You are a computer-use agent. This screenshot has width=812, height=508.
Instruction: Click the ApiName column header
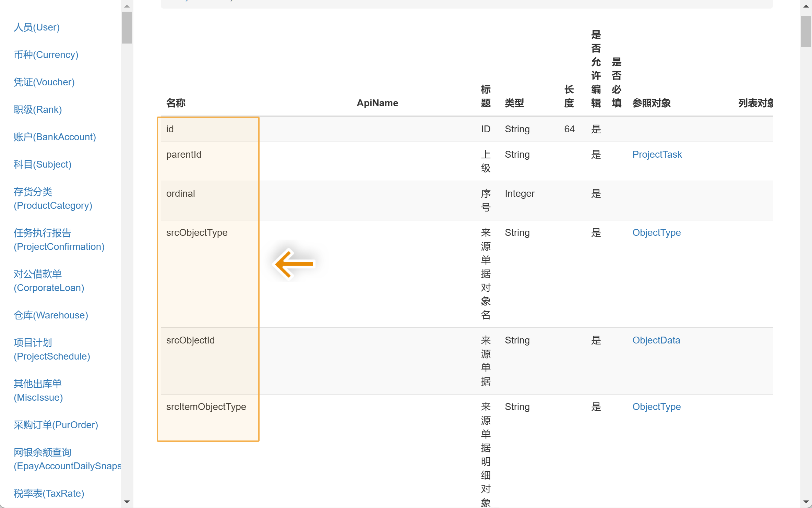pos(377,103)
